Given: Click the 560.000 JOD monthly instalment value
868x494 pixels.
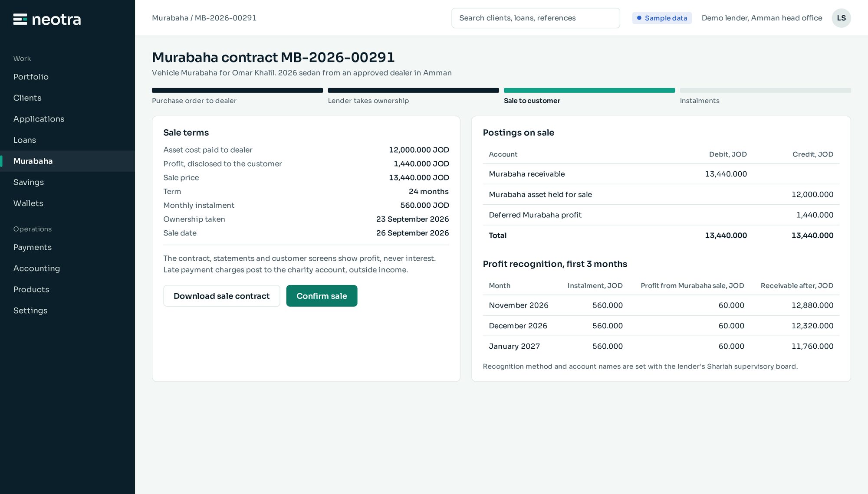Looking at the screenshot, I should coord(424,205).
